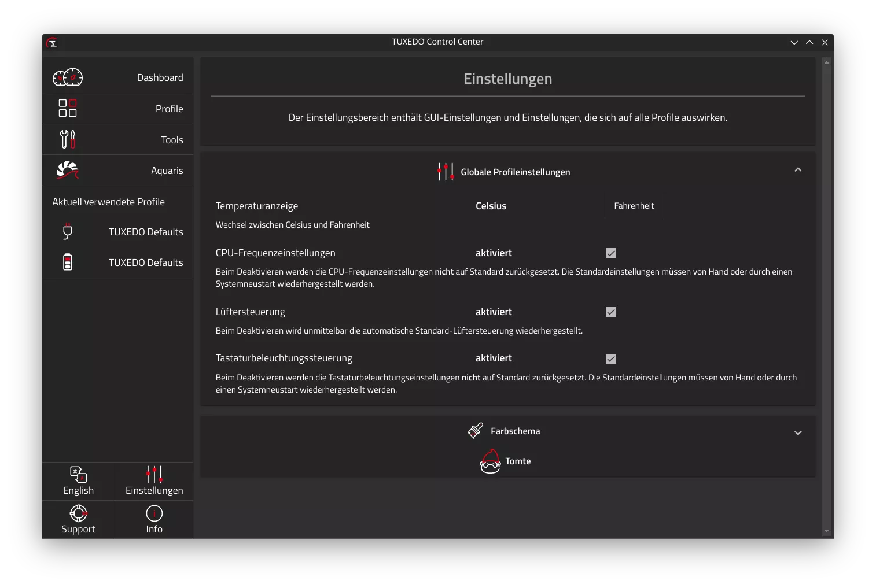Click the TUXEDO logo in the titlebar

coord(53,42)
